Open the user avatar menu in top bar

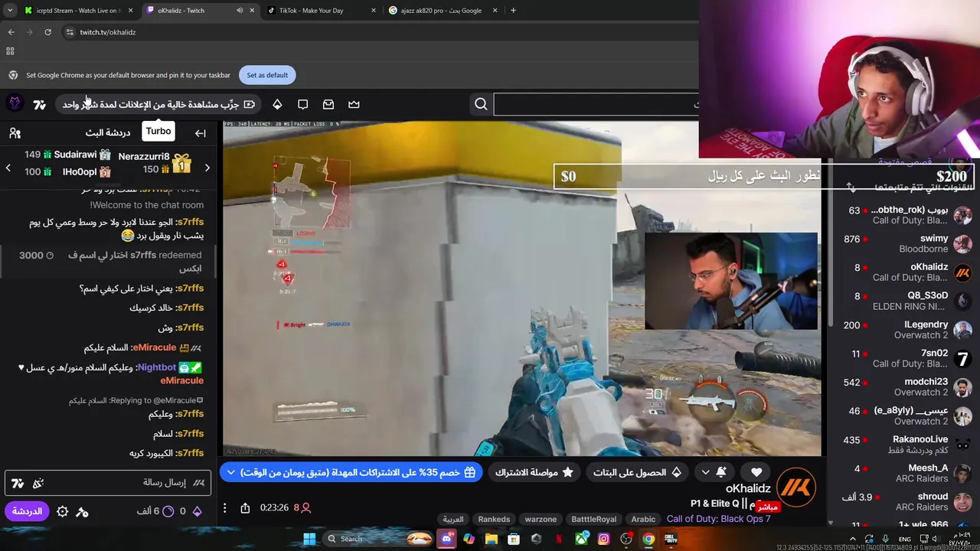tap(15, 103)
